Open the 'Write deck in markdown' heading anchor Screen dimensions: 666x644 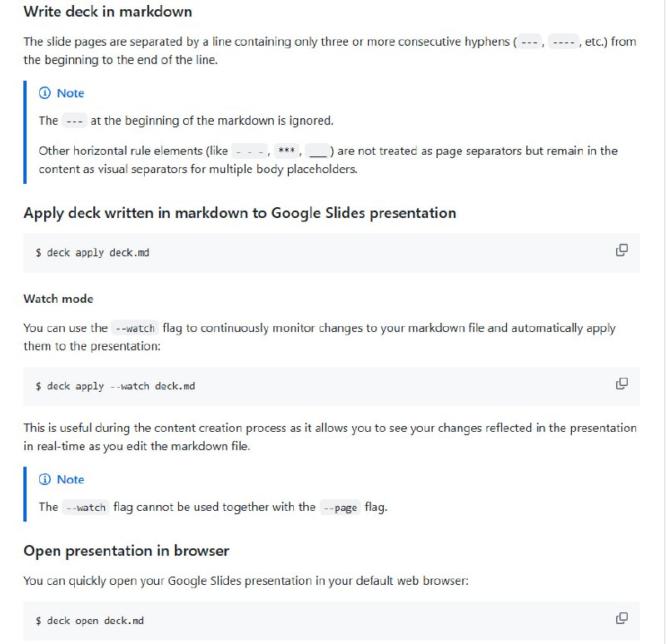(x=107, y=12)
